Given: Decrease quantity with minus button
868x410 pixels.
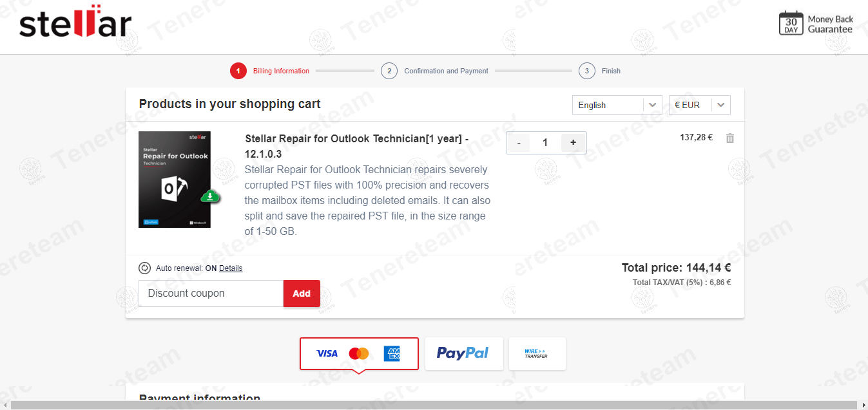Looking at the screenshot, I should [x=519, y=143].
